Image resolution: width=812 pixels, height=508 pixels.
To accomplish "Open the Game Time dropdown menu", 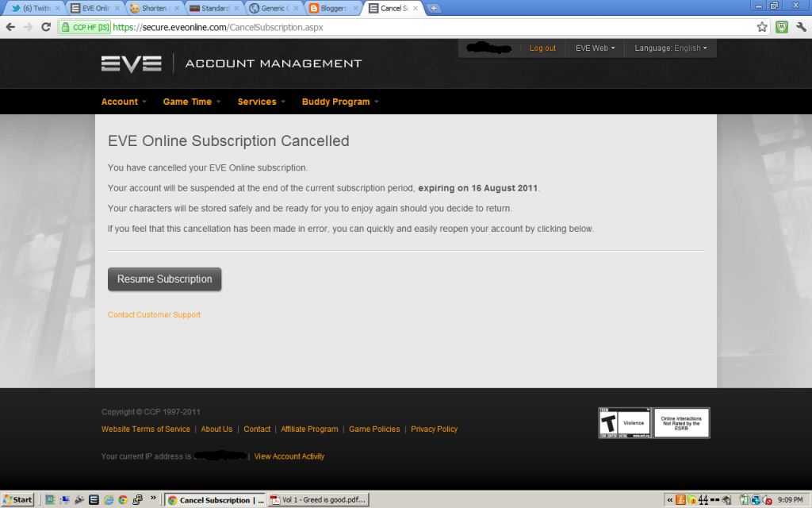I will 192,102.
